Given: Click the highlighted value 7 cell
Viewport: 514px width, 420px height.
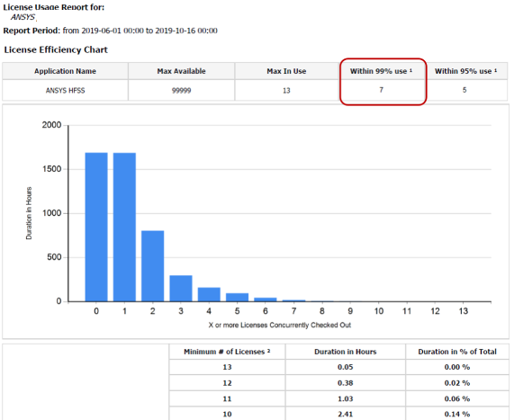Looking at the screenshot, I should coord(382,90).
